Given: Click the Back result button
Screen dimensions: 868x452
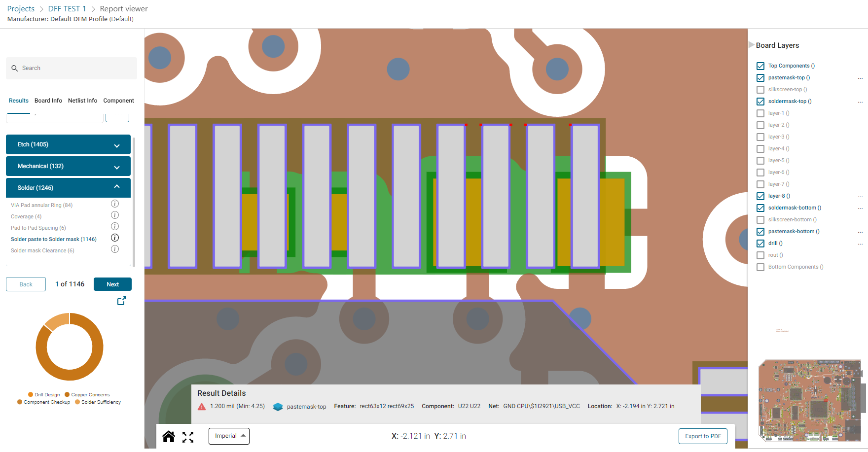Looking at the screenshot, I should coord(26,284).
